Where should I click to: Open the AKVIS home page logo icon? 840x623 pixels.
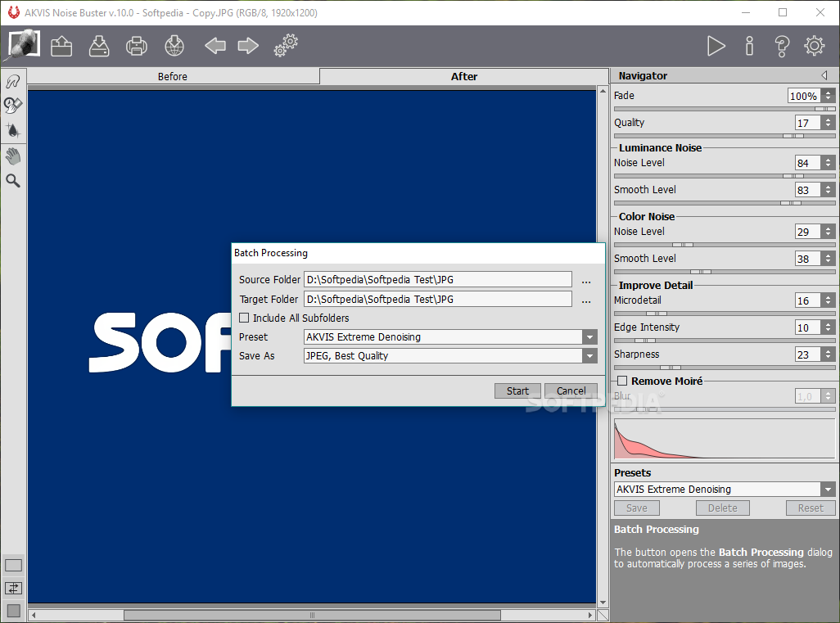[x=24, y=44]
